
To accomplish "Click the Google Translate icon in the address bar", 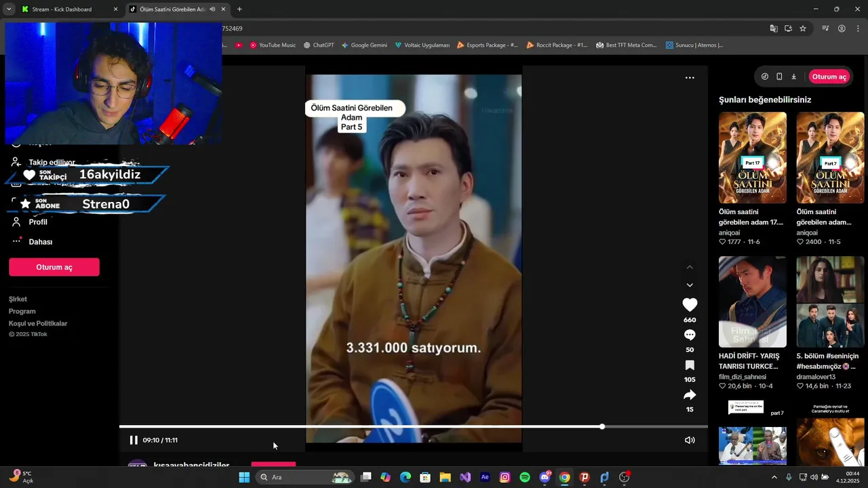I will 774,28.
